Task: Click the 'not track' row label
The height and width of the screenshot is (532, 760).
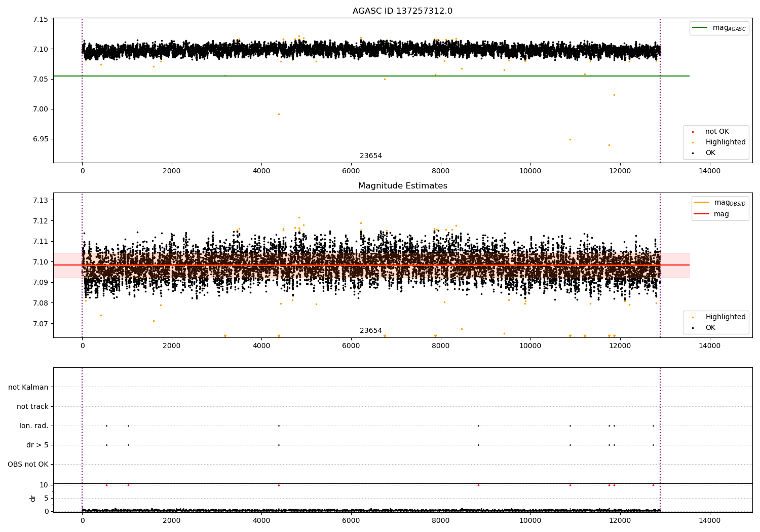Action: pos(32,406)
